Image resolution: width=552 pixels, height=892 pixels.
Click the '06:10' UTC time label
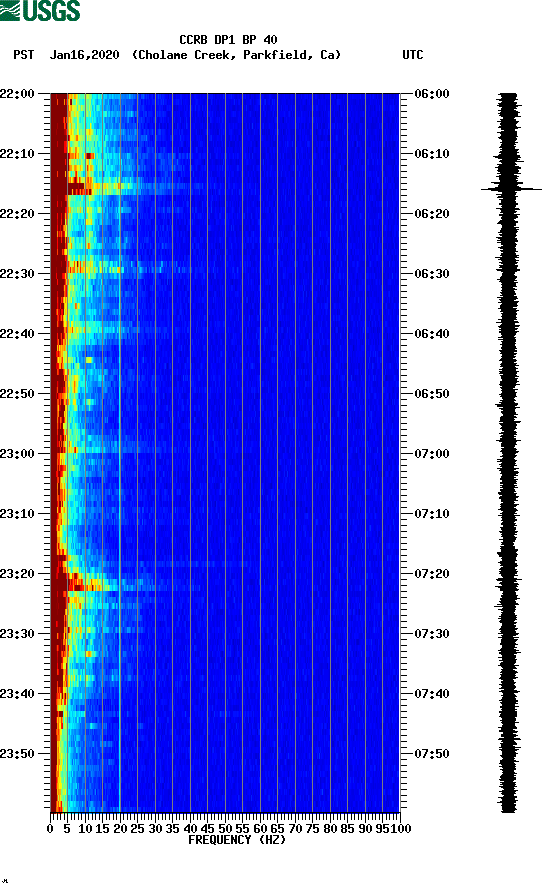(432, 154)
